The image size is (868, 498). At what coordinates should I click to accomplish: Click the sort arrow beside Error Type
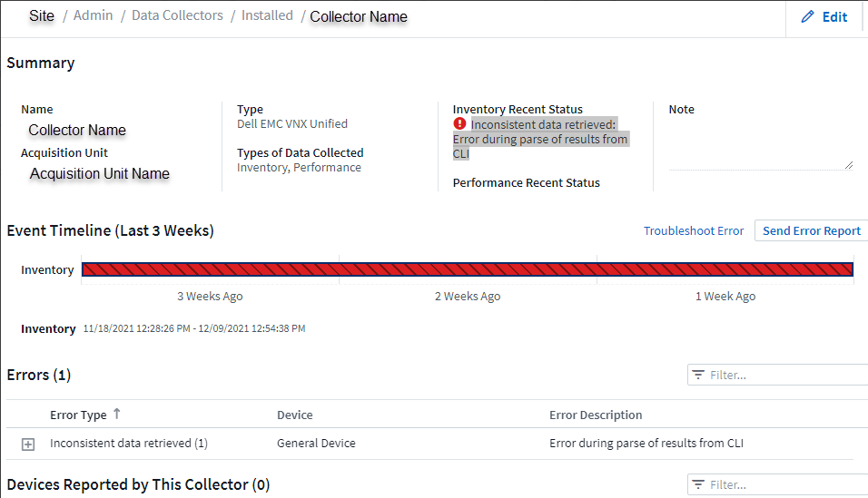point(116,414)
